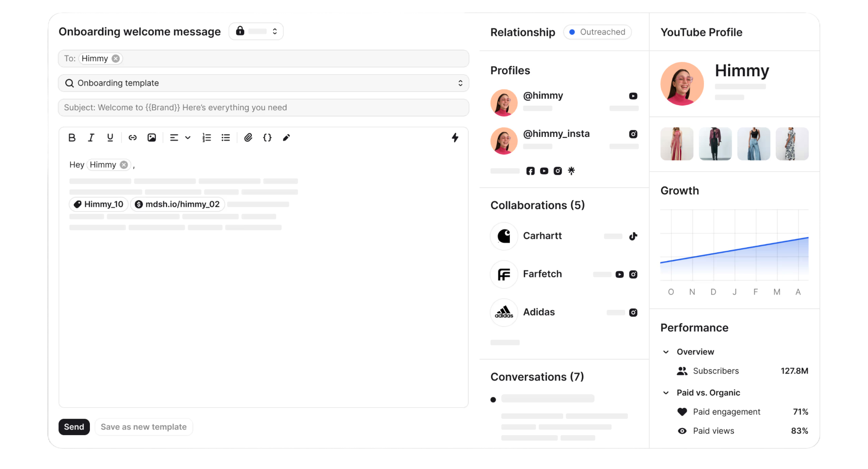Collapse the Overview performance section
Viewport: 868px width, 469px height.
[x=666, y=352]
